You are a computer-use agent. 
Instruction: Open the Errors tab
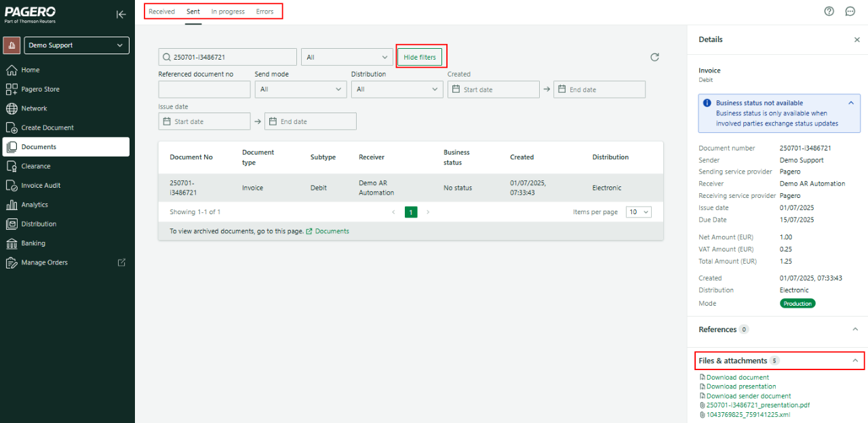(264, 12)
